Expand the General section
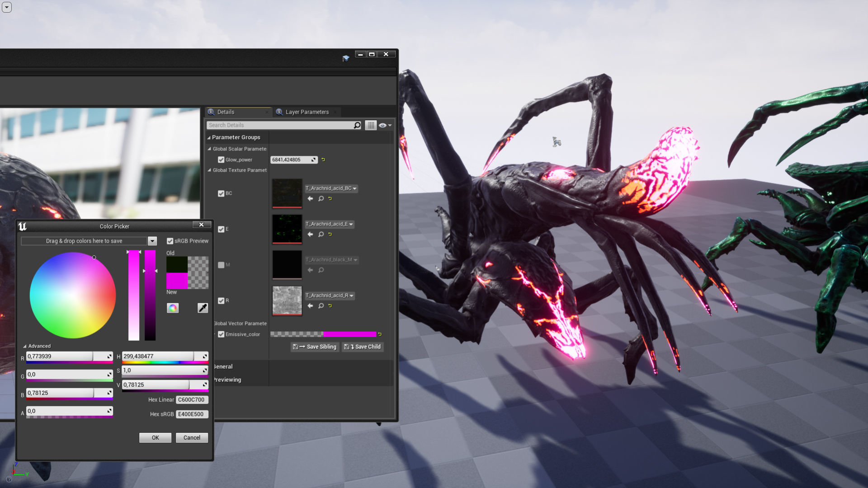The width and height of the screenshot is (868, 488). (223, 366)
